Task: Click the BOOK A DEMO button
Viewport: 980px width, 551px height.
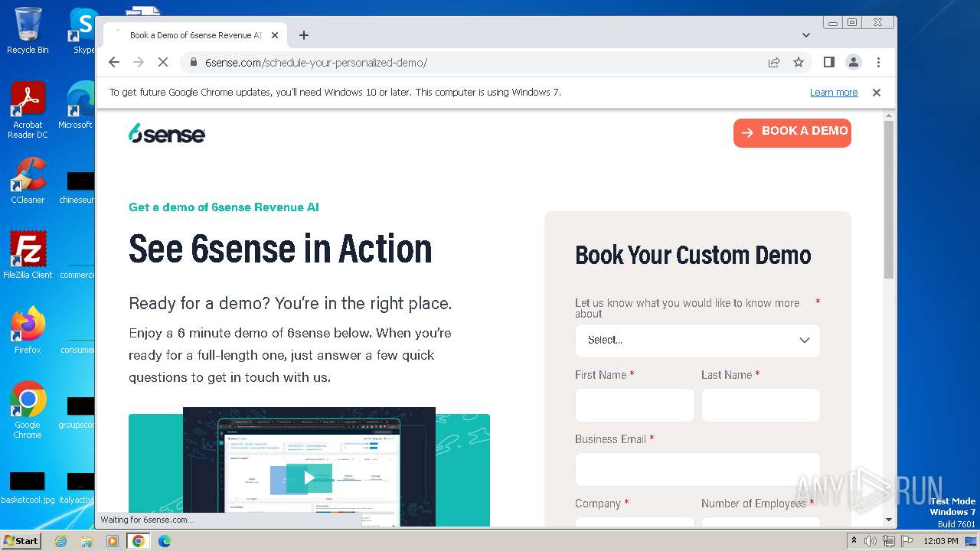Action: pyautogui.click(x=792, y=132)
